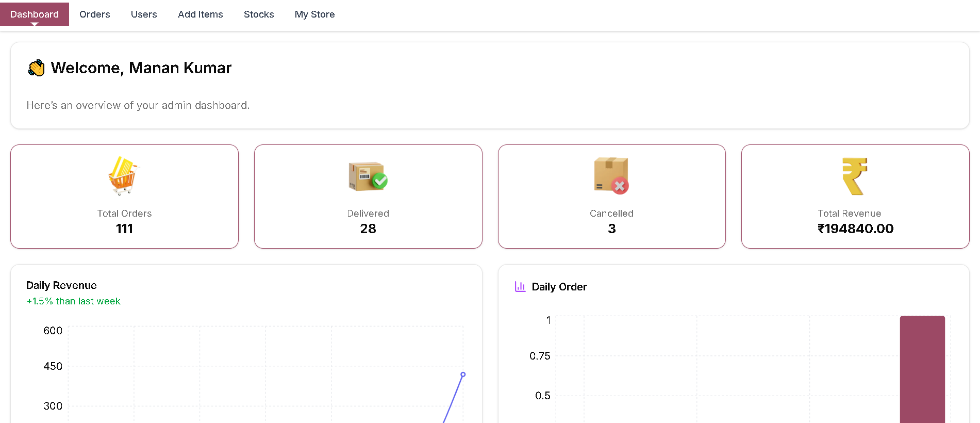Click the Daily Revenue chart title
The width and height of the screenshot is (980, 423).
pyautogui.click(x=61, y=285)
